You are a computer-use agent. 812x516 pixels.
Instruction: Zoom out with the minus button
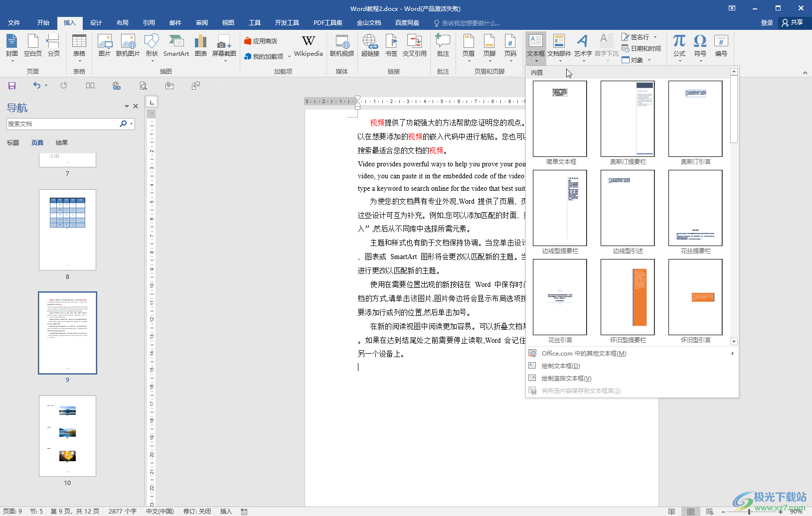point(723,512)
